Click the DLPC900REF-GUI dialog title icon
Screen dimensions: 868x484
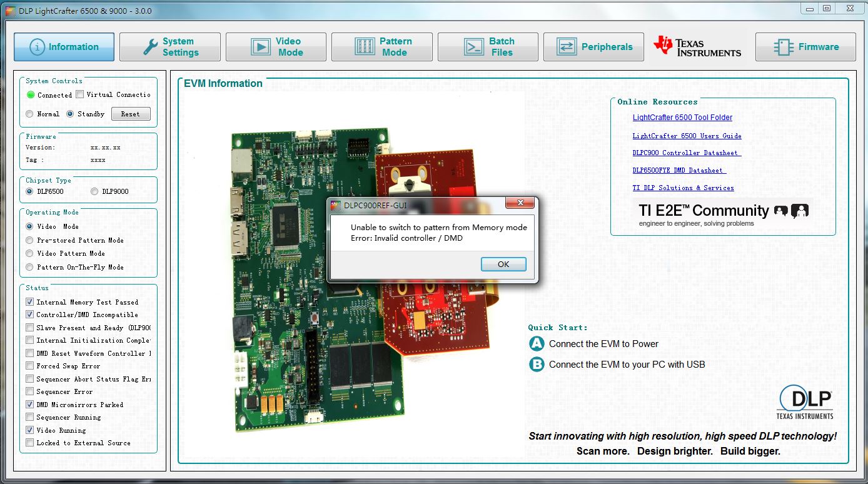336,204
